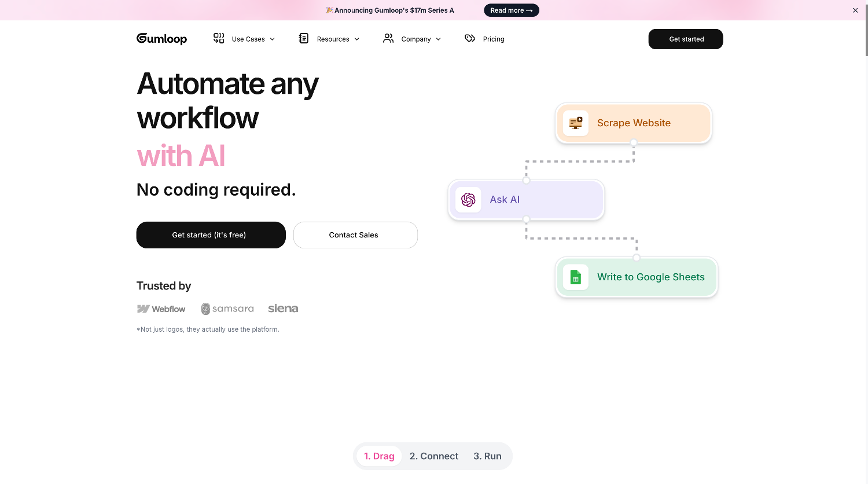
Task: Switch to the 2. Connect step
Action: [433, 456]
